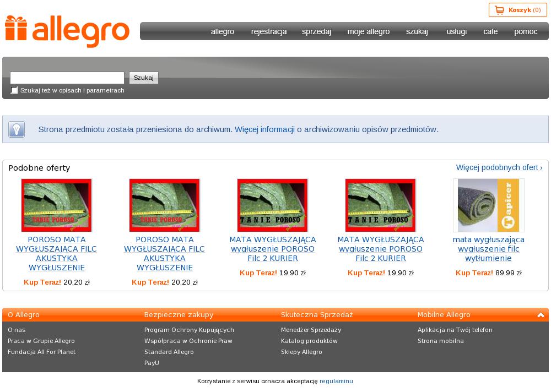Image resolution: width=551 pixels, height=392 pixels.
Task: Visit 'cafe' from the navigation bar
Action: click(x=490, y=31)
